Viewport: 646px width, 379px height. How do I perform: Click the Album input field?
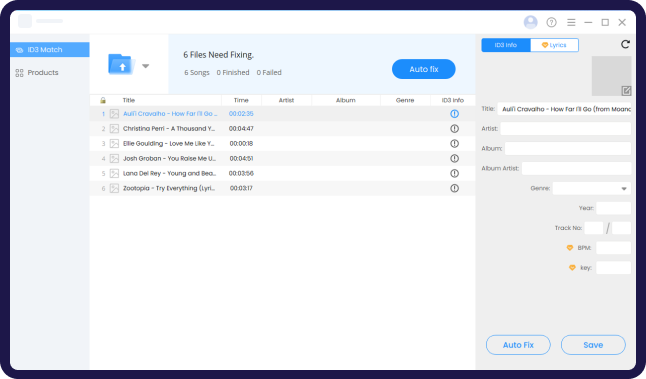(568, 148)
